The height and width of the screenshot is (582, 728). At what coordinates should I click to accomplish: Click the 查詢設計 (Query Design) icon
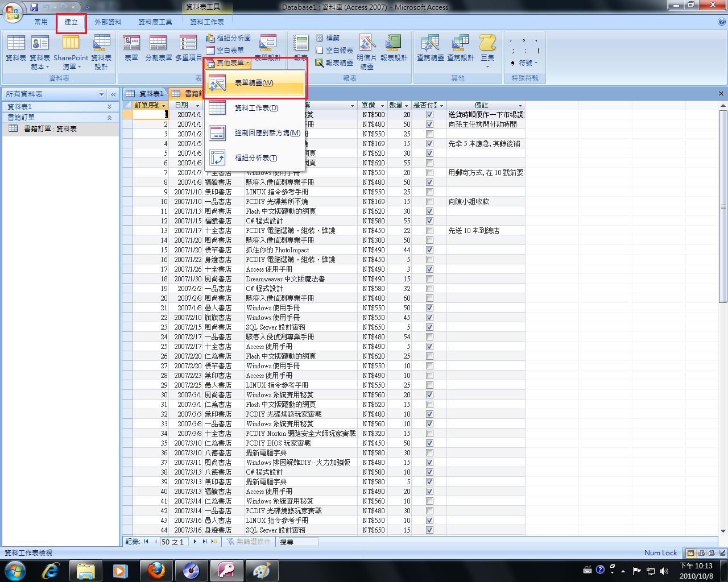[460, 48]
